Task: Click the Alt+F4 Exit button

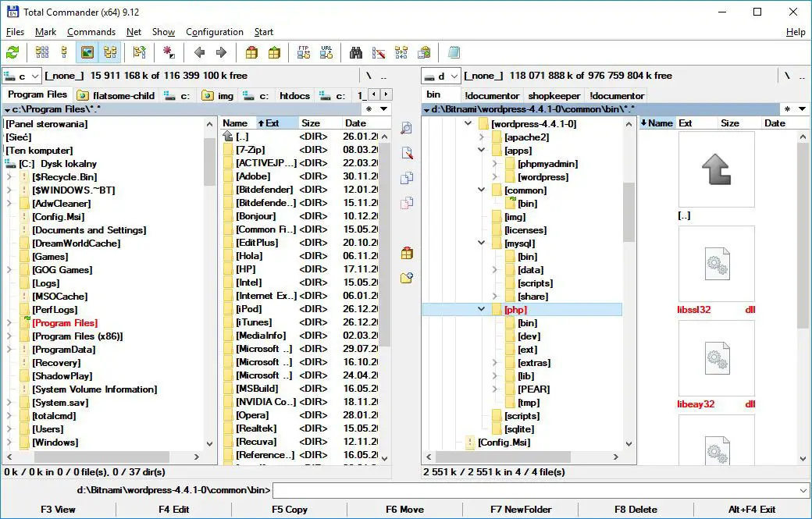Action: click(752, 509)
